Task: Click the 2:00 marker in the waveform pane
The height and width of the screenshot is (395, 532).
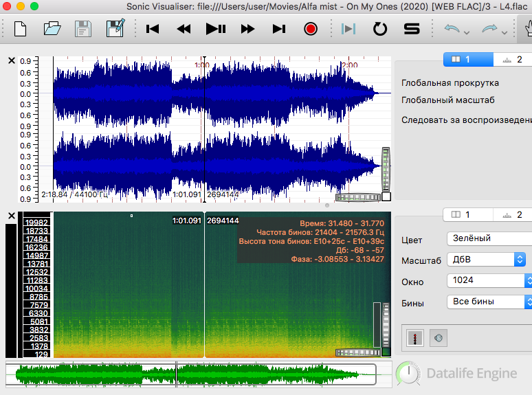Action: coord(349,65)
